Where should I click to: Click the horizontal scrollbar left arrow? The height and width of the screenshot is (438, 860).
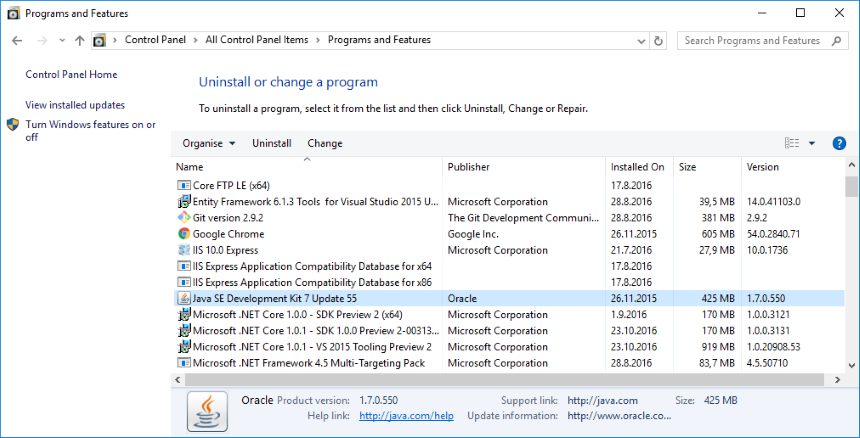pyautogui.click(x=178, y=379)
